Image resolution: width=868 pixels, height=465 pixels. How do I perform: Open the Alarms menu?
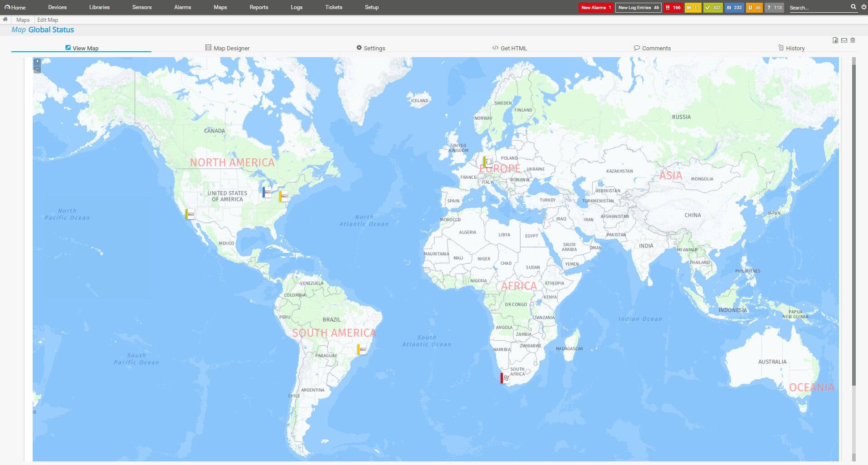[182, 7]
